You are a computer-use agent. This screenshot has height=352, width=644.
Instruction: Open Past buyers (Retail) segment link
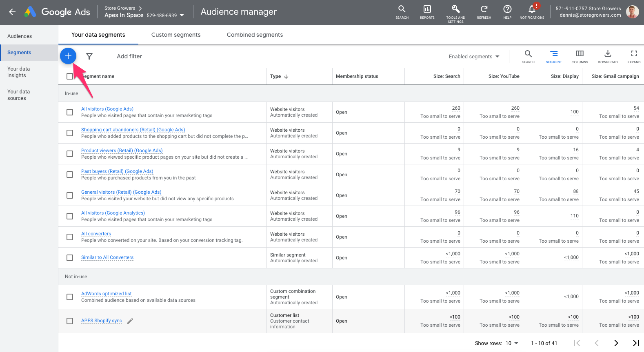click(x=117, y=171)
